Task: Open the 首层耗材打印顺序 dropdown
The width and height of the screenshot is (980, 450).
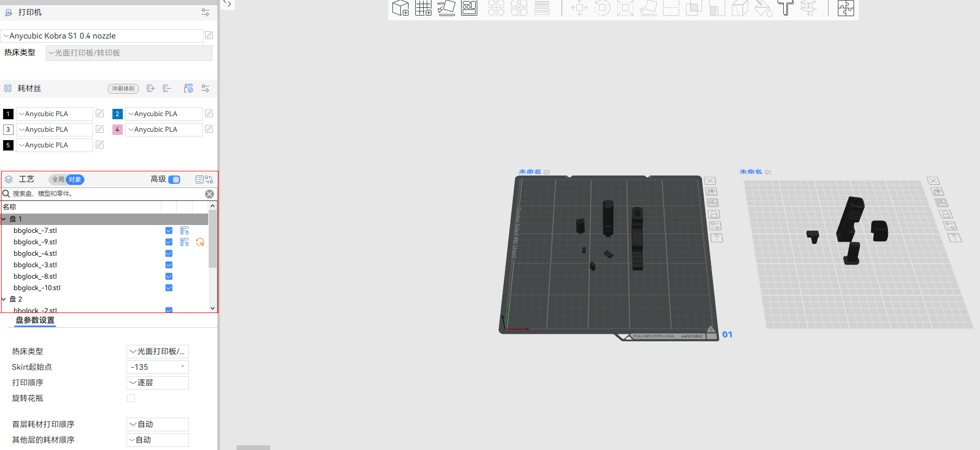Action: [158, 424]
